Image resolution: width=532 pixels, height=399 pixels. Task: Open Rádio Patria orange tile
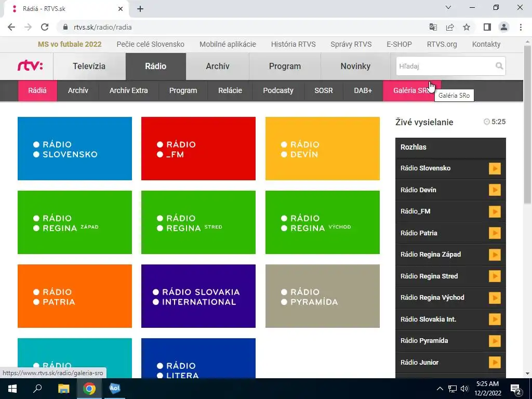click(x=75, y=296)
